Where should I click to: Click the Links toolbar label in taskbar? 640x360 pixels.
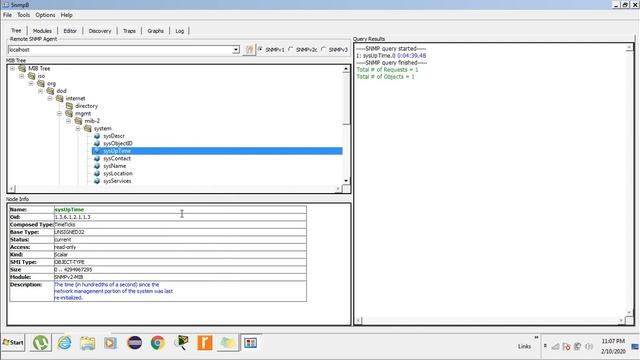(x=524, y=347)
